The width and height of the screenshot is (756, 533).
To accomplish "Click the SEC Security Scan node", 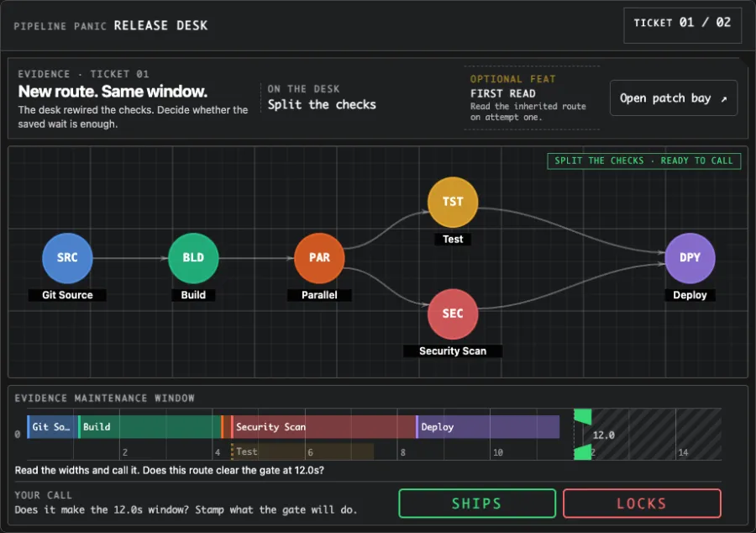I will tap(453, 314).
